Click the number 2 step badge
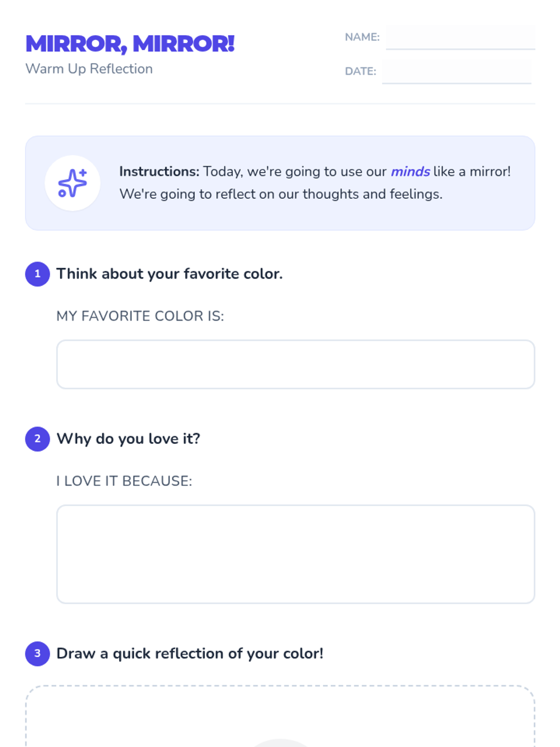The image size is (560, 747). [37, 439]
